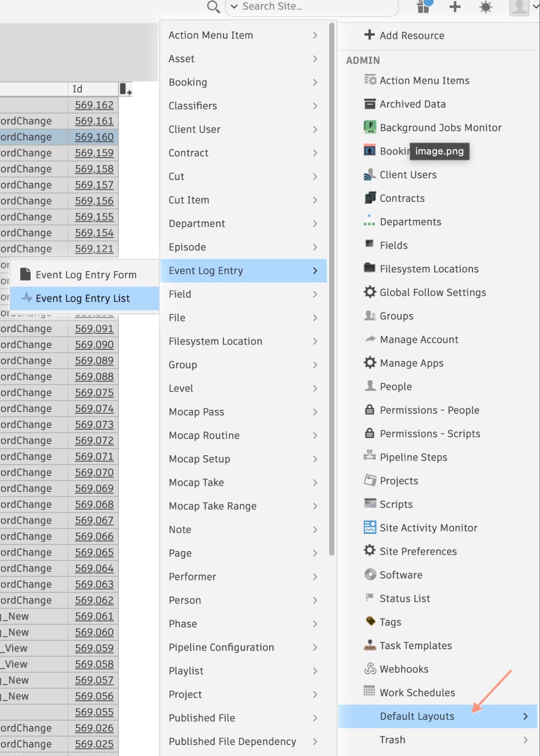Click the Pipeline Steps icon
The width and height of the screenshot is (540, 756).
[x=369, y=455]
